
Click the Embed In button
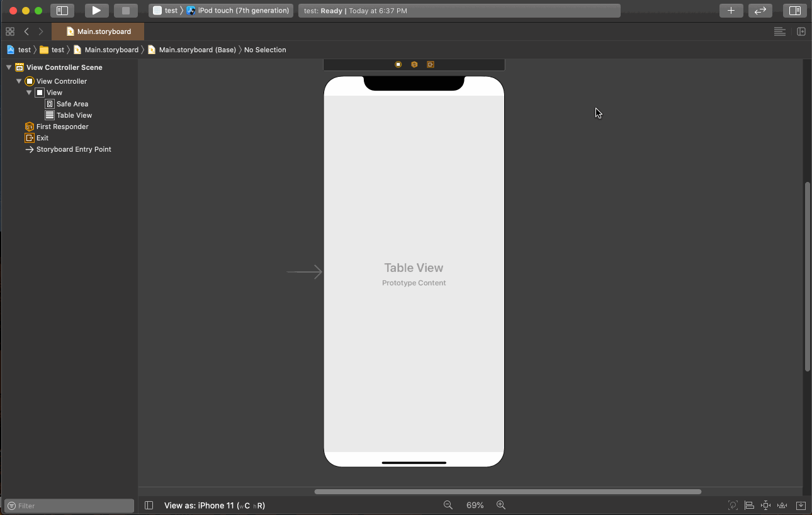[x=801, y=505]
